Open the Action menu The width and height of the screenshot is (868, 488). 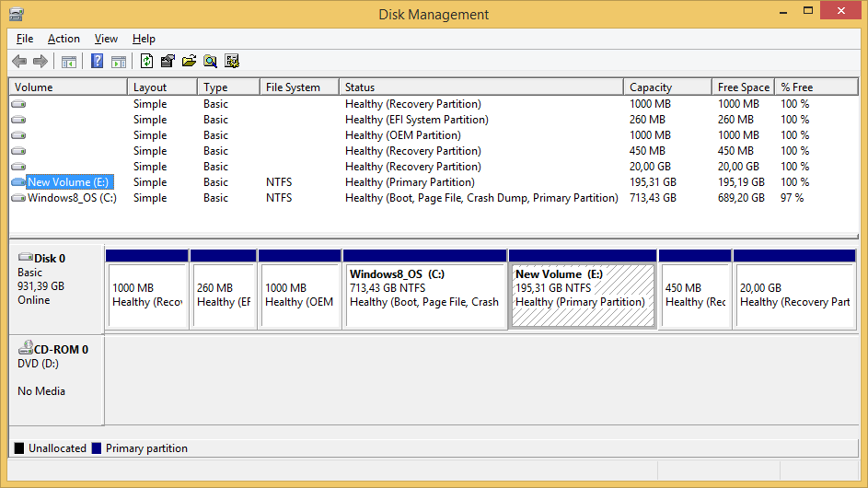tap(64, 39)
